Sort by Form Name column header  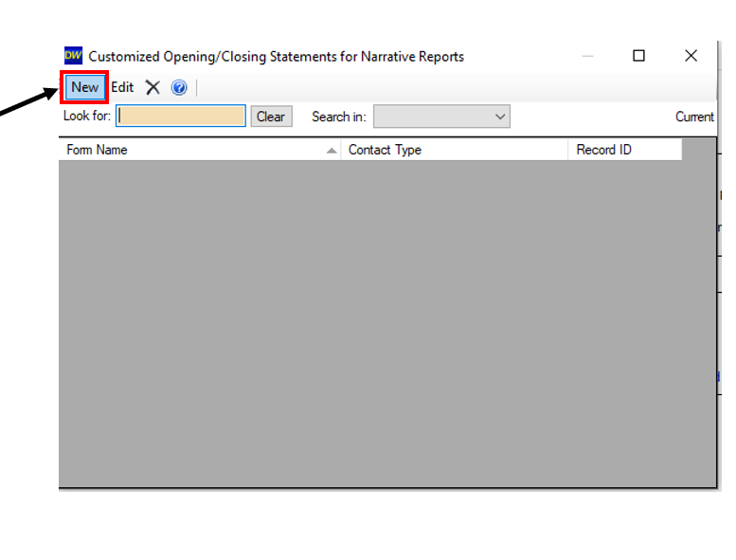point(200,150)
